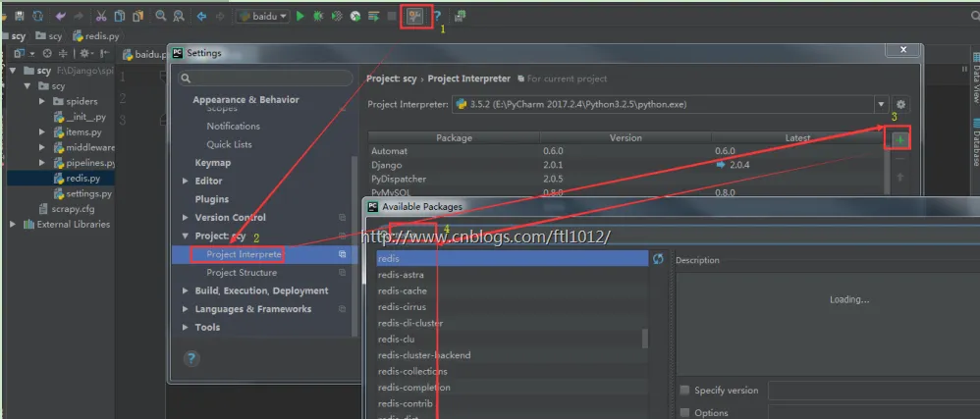Screen dimensions: 980x419
Task: Click the upgrade package arrow button
Action: coord(900,178)
